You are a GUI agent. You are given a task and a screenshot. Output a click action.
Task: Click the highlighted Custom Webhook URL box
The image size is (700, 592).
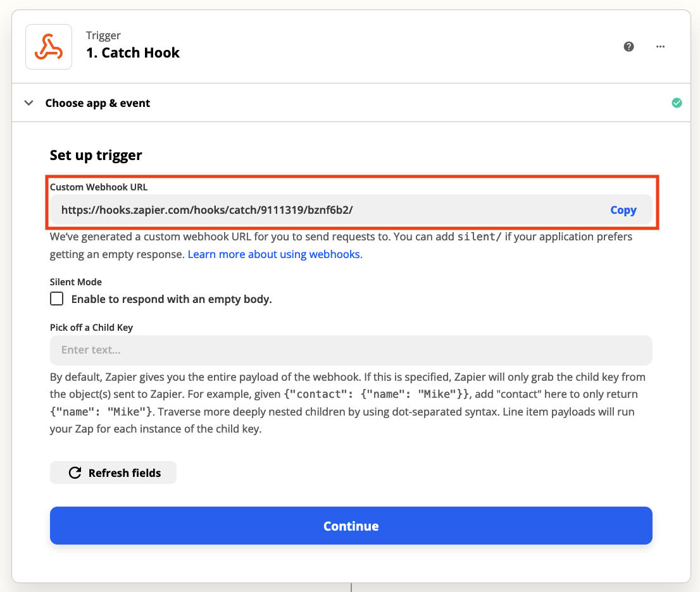pyautogui.click(x=351, y=202)
